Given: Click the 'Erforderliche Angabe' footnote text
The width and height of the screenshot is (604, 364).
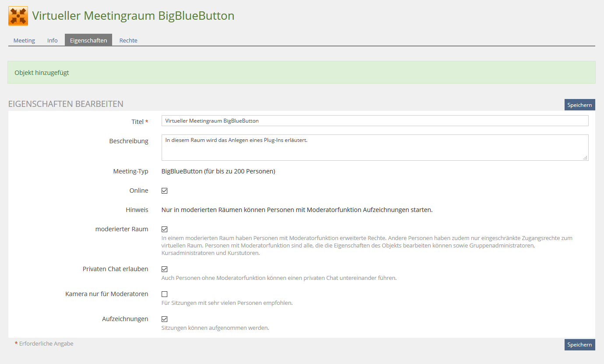Looking at the screenshot, I should pos(46,344).
